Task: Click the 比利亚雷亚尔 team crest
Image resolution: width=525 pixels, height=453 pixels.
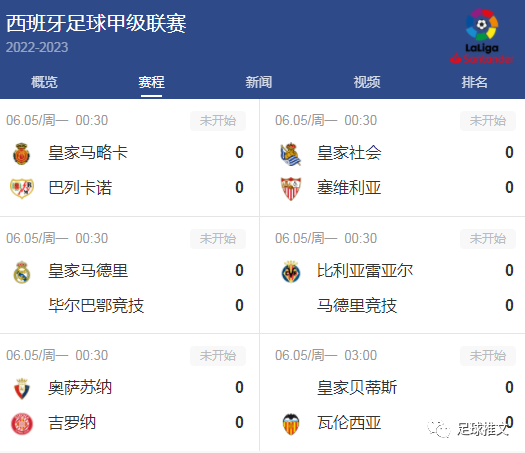Action: coord(291,272)
